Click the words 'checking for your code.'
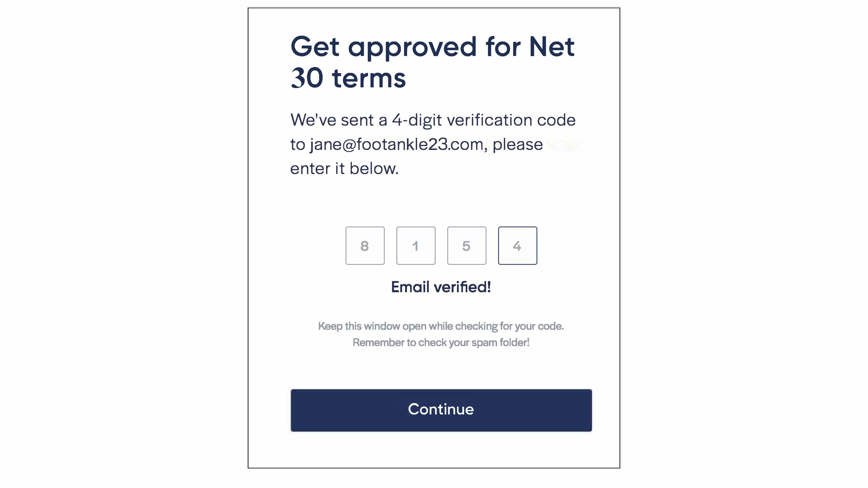 [x=510, y=326]
